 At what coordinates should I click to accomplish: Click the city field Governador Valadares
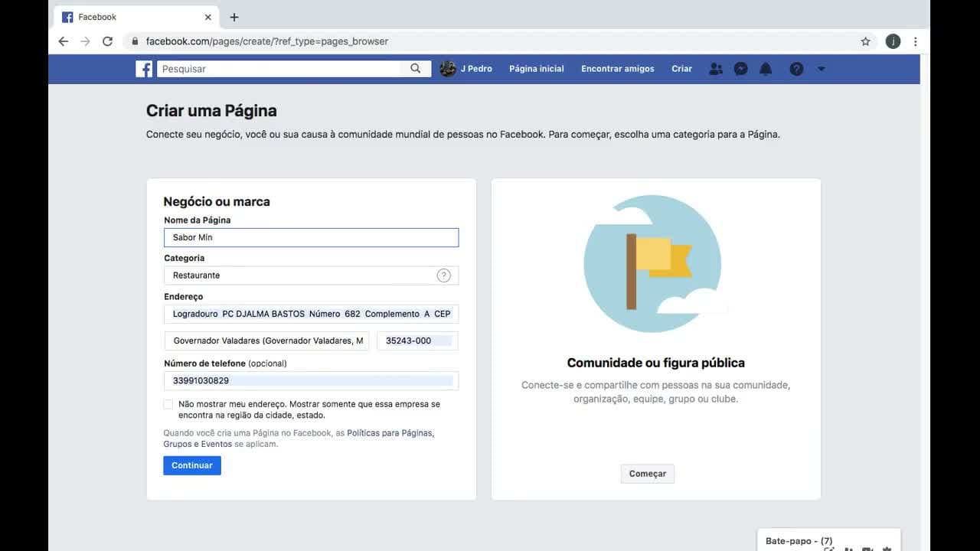coord(266,341)
